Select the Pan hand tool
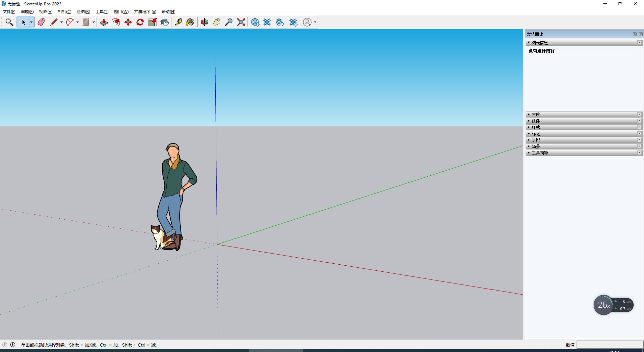 [x=217, y=22]
